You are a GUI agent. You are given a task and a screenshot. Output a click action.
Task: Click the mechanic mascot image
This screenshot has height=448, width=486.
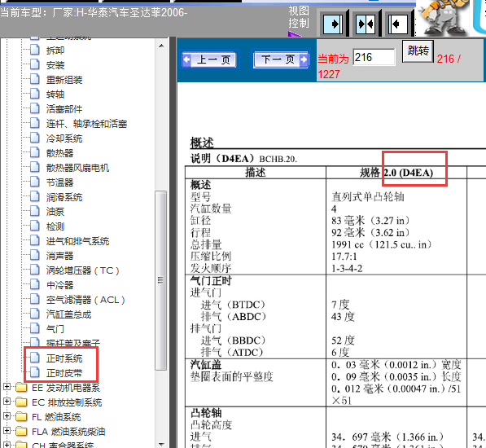tap(444, 18)
